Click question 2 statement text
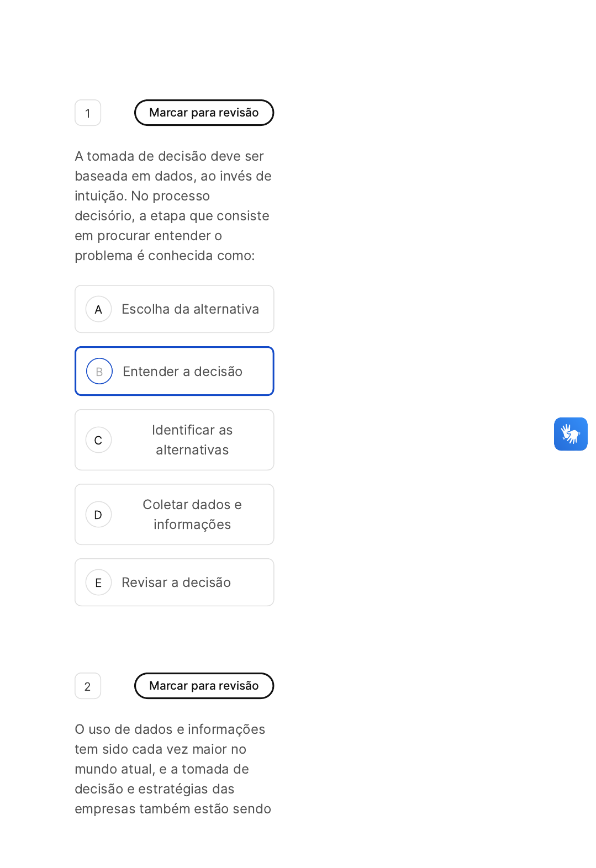The height and width of the screenshot is (868, 596). click(173, 769)
